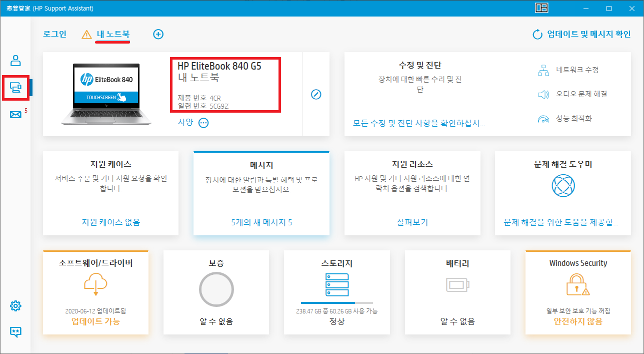Click the 수정 및 진단 heading
The width and height of the screenshot is (644, 354).
420,66
